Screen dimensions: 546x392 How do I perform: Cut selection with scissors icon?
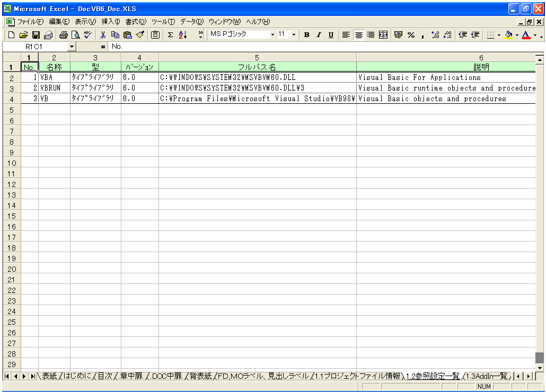click(103, 35)
